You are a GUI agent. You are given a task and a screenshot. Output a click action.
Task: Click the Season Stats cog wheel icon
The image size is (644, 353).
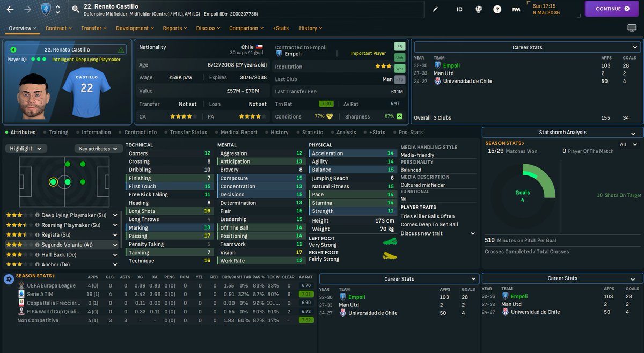pyautogui.click(x=9, y=279)
